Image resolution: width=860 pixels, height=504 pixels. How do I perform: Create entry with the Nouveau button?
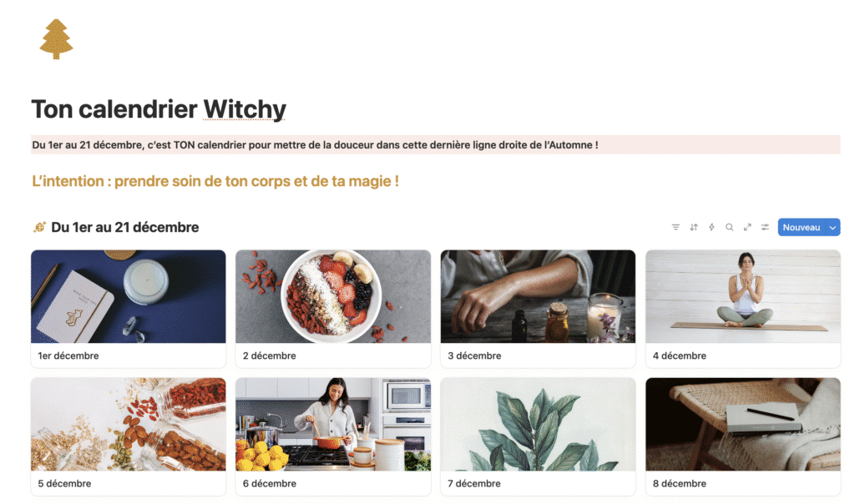[x=802, y=227]
